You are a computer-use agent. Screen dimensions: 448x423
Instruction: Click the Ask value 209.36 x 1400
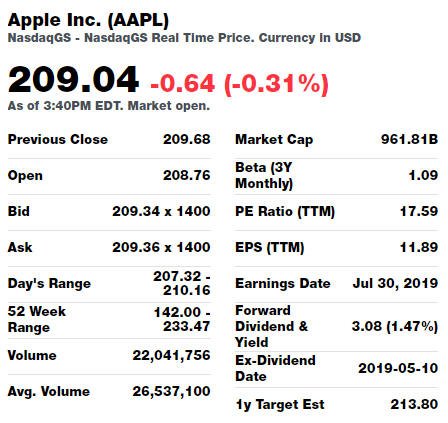tap(161, 247)
